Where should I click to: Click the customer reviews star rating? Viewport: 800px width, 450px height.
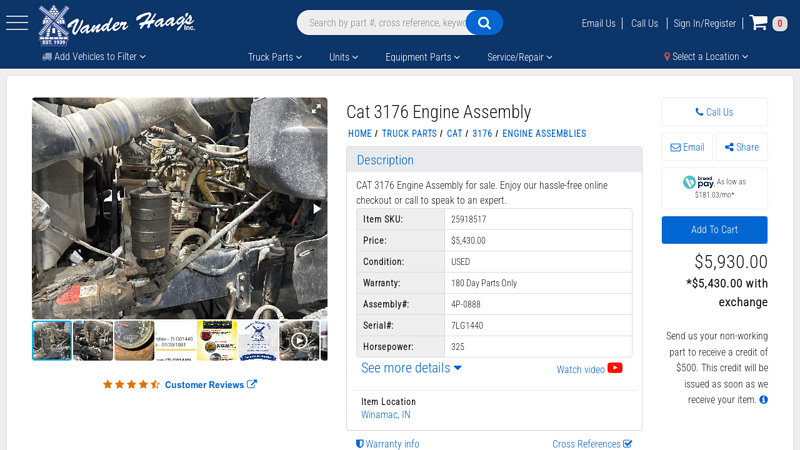click(131, 384)
